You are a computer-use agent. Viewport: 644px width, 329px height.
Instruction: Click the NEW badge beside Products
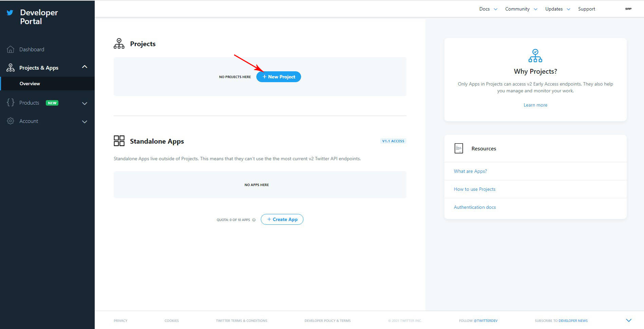(x=52, y=103)
